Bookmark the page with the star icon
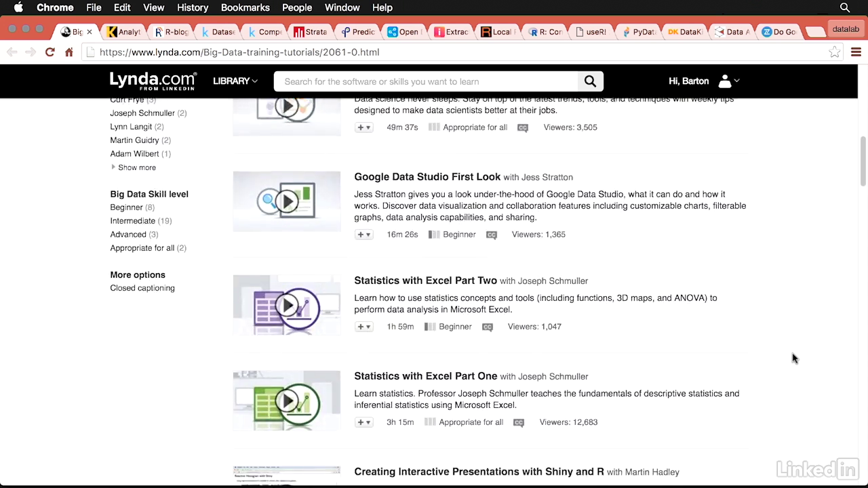This screenshot has height=488, width=868. pos(834,52)
